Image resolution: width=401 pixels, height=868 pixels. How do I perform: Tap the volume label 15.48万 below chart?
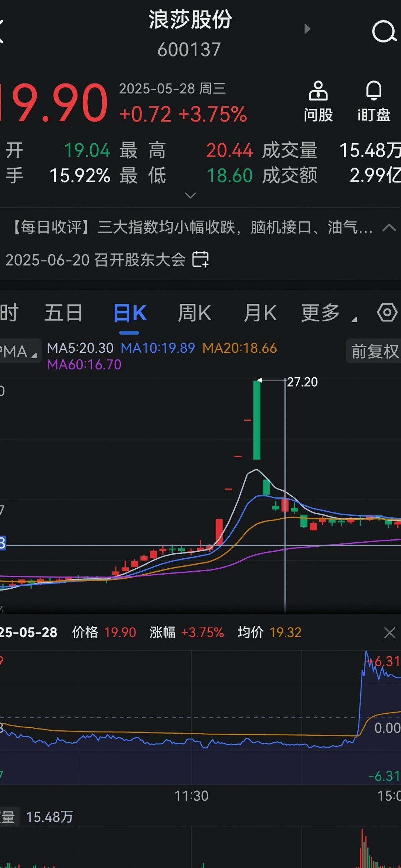tap(49, 817)
